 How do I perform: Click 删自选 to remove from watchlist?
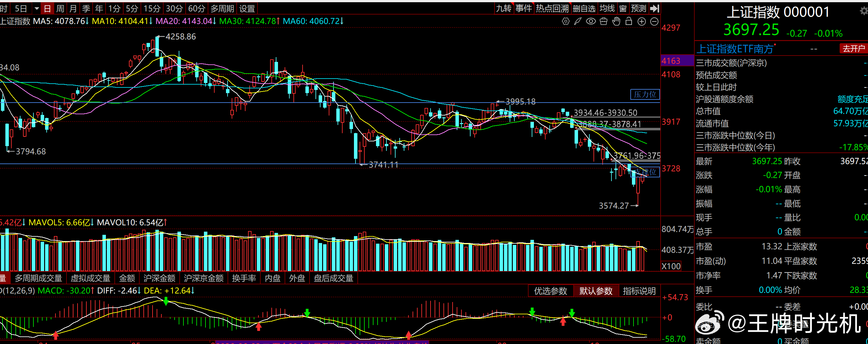pos(584,9)
